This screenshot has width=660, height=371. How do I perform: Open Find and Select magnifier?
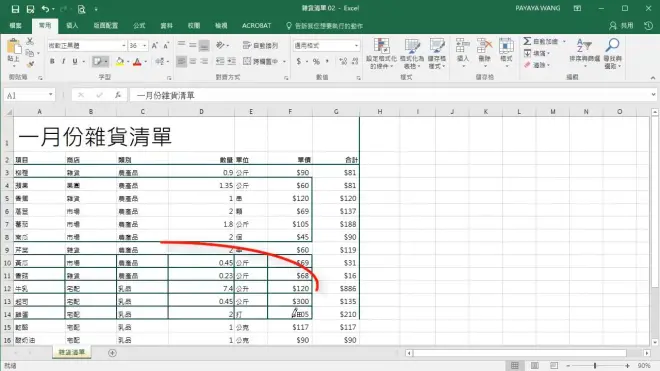point(612,53)
